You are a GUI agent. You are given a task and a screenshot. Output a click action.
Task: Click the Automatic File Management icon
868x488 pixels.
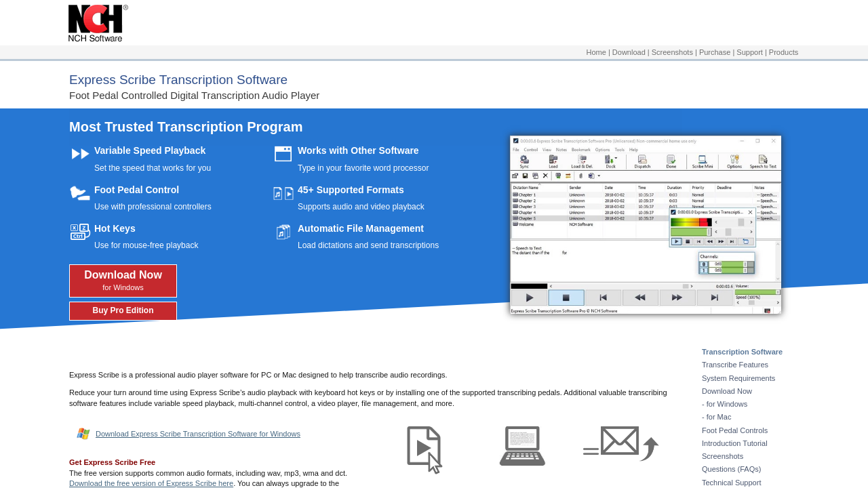(283, 232)
